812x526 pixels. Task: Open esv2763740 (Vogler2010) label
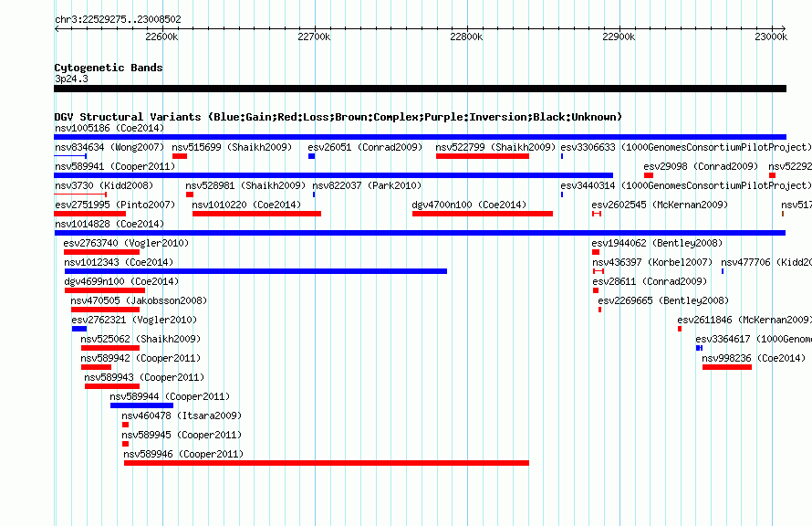point(126,243)
